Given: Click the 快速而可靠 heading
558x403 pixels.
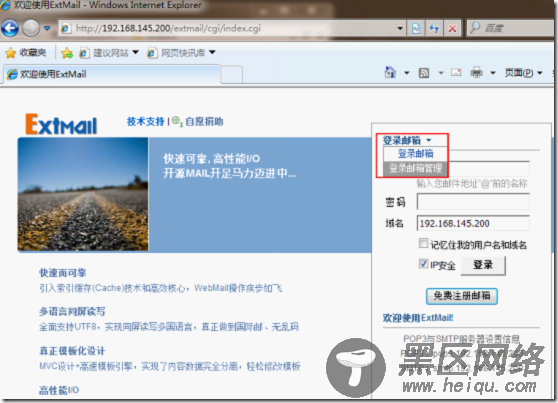Looking at the screenshot, I should (x=63, y=273).
